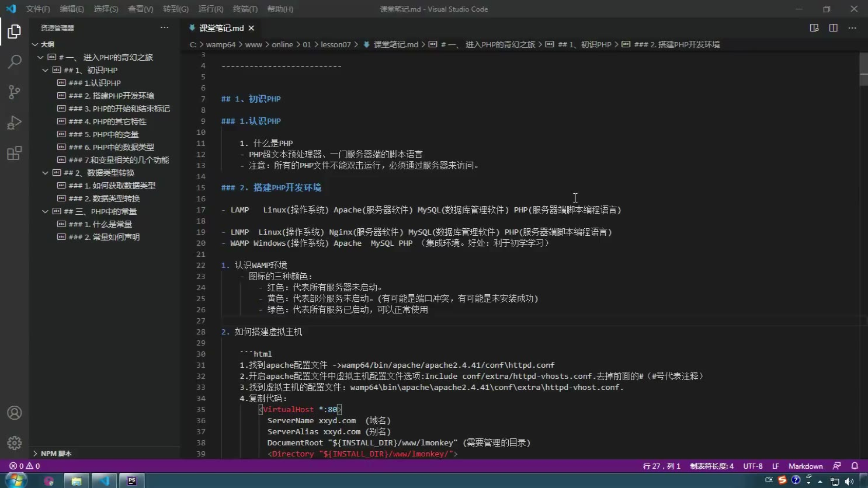Open the notifications bell in status bar
This screenshot has width=868, height=488.
tap(855, 466)
